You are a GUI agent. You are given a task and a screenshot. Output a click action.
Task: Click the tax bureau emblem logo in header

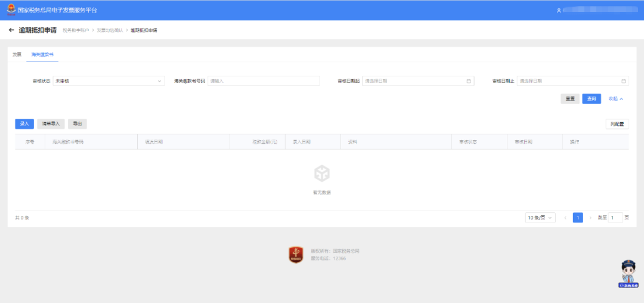click(x=11, y=10)
